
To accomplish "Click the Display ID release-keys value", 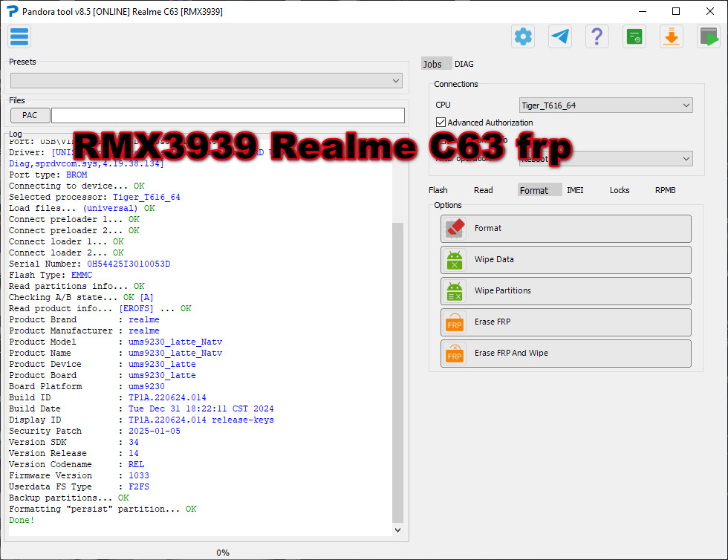I will [x=201, y=420].
